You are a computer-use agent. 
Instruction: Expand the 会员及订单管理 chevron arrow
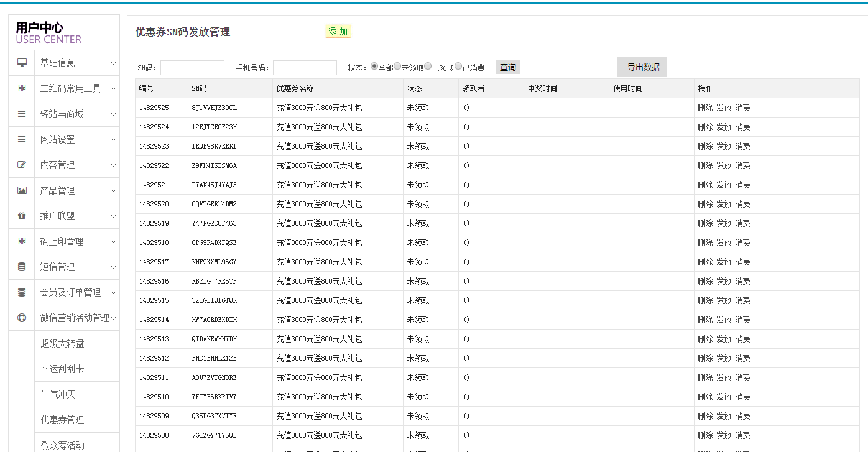click(113, 292)
